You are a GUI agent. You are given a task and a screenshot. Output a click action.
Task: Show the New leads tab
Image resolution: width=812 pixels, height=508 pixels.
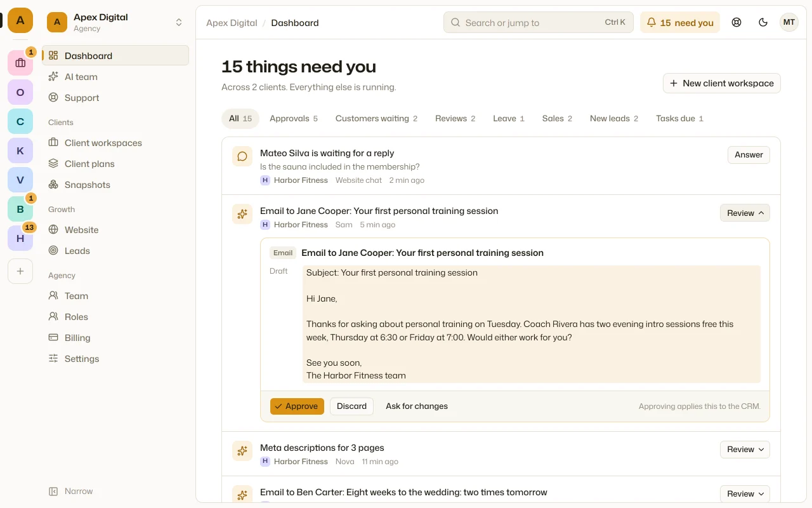614,118
